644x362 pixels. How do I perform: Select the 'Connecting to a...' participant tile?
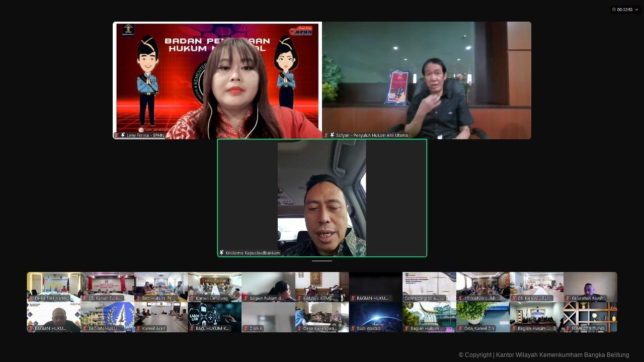click(x=429, y=287)
